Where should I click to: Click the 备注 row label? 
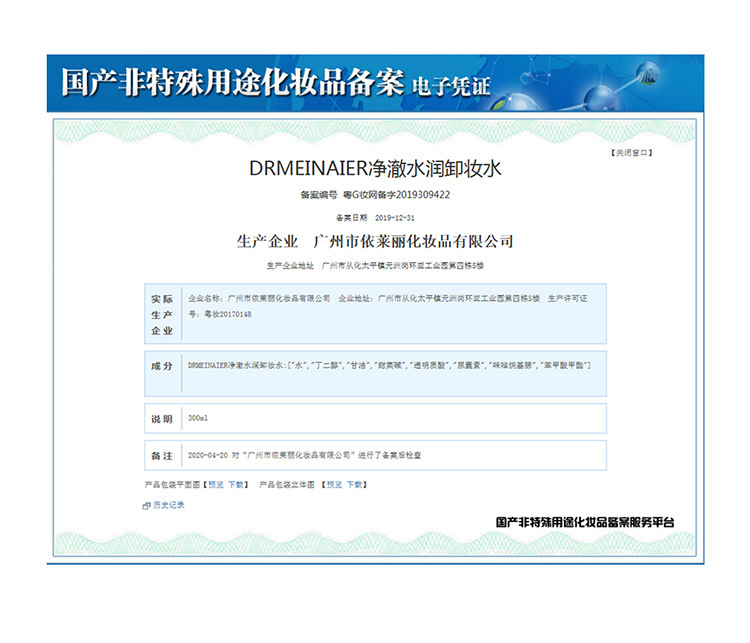pos(162,456)
